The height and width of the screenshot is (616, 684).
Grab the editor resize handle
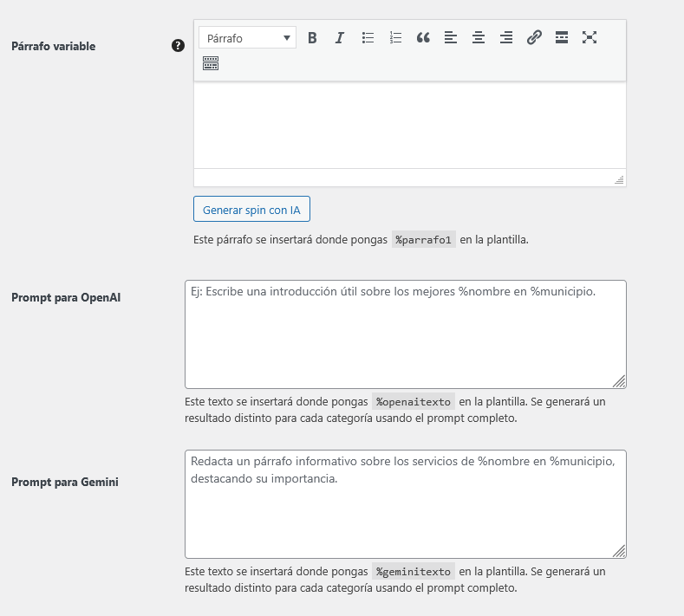[x=619, y=179]
